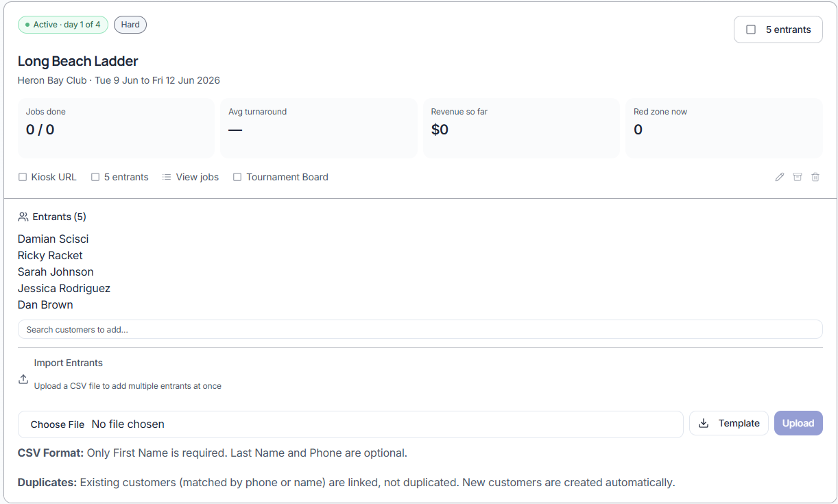The width and height of the screenshot is (838, 504).
Task: Click the Long Beach Ladder title
Action: (x=78, y=61)
